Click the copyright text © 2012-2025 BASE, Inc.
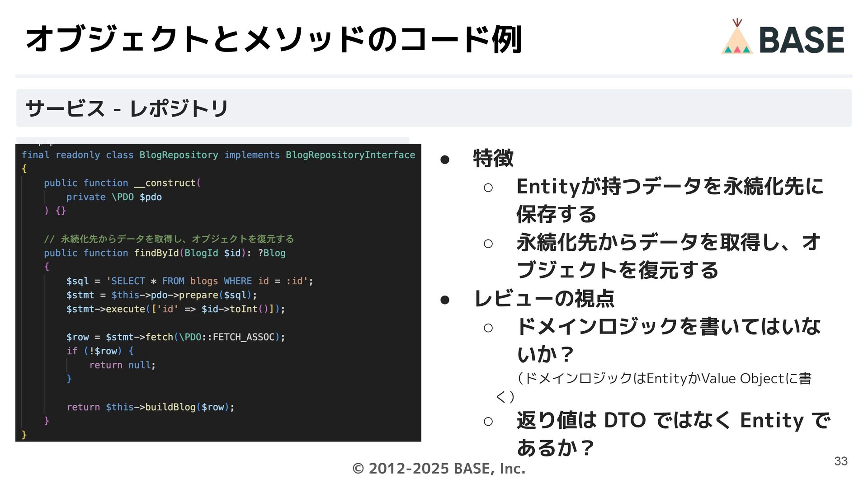Viewport: 868px width, 488px height. click(x=439, y=469)
